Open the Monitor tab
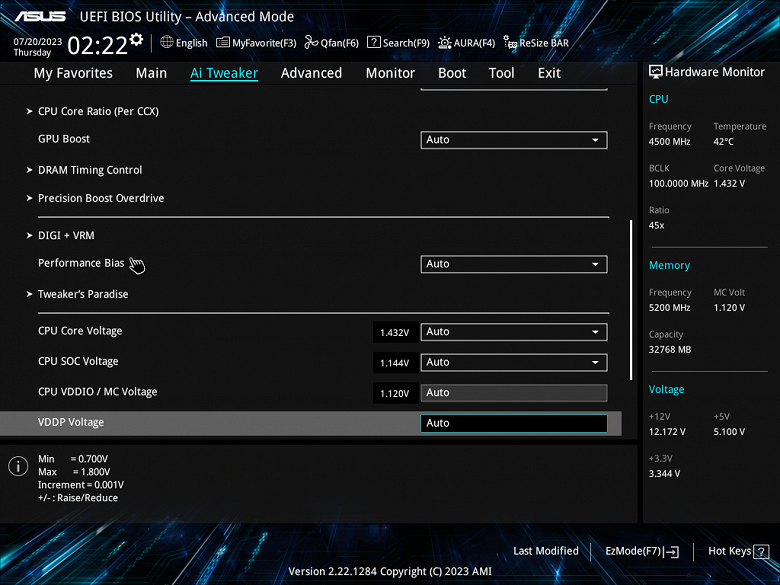 (x=390, y=73)
